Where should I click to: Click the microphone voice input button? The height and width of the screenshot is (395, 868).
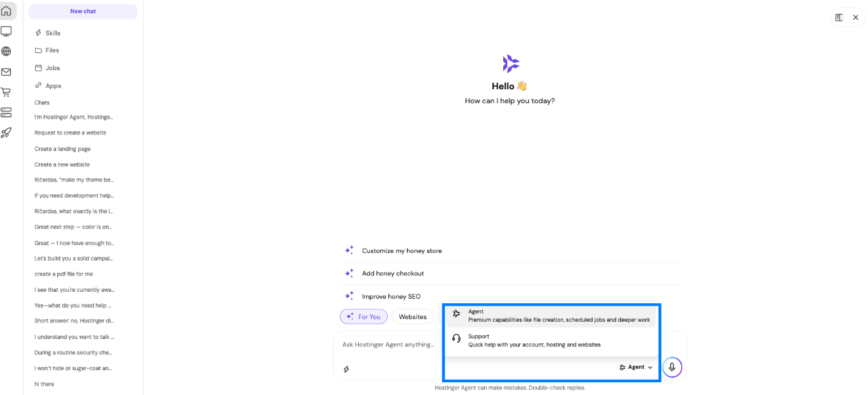point(672,367)
